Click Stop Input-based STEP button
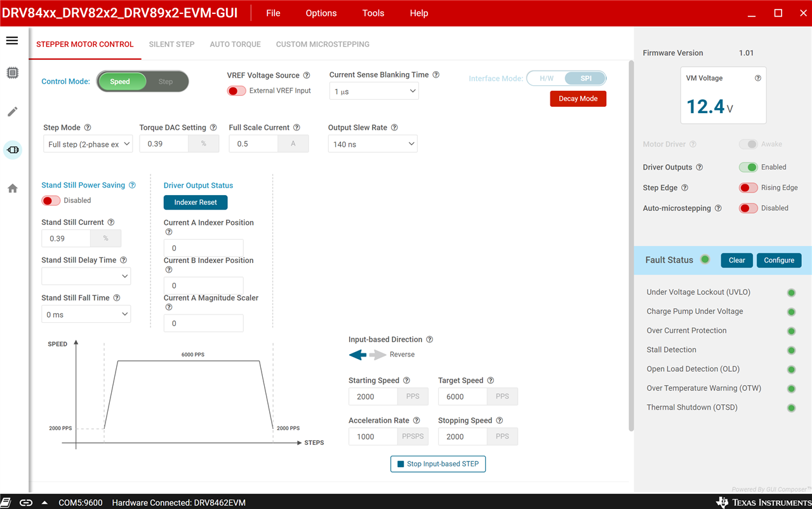 (x=438, y=464)
